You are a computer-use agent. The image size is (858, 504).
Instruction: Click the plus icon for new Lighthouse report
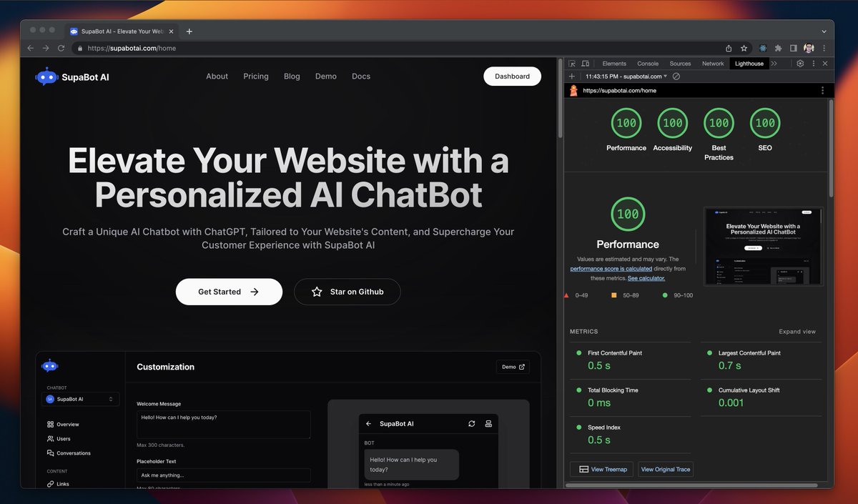pyautogui.click(x=571, y=76)
